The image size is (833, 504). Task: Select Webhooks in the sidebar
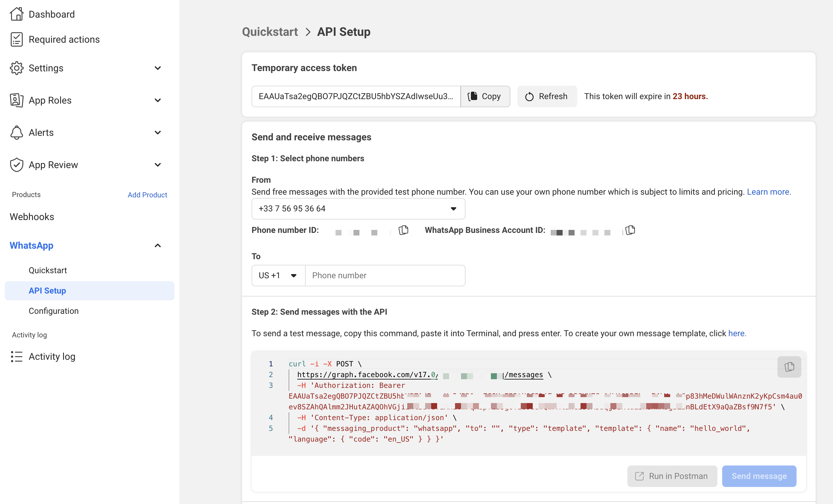[32, 217]
